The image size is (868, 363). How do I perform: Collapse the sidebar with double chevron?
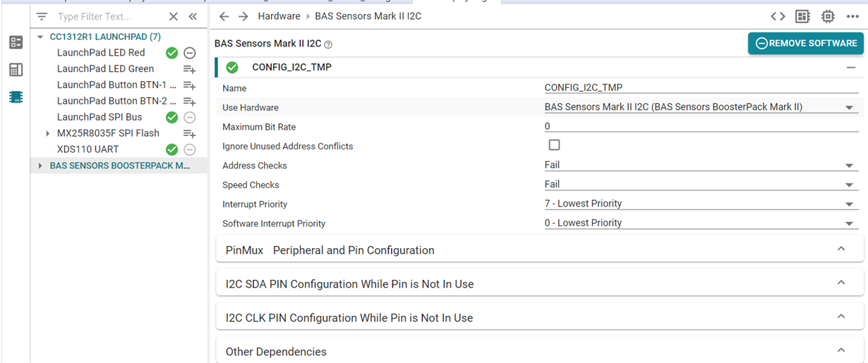tap(193, 16)
